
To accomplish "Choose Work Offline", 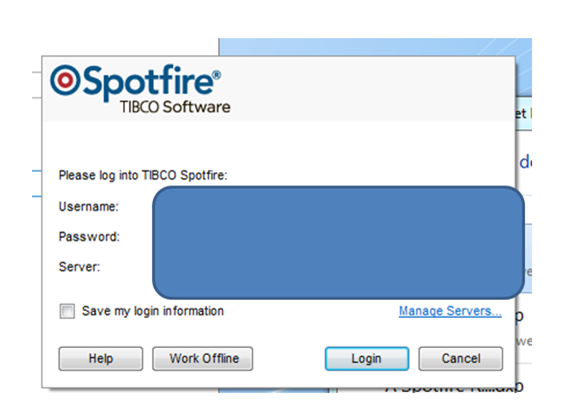I will 203,359.
